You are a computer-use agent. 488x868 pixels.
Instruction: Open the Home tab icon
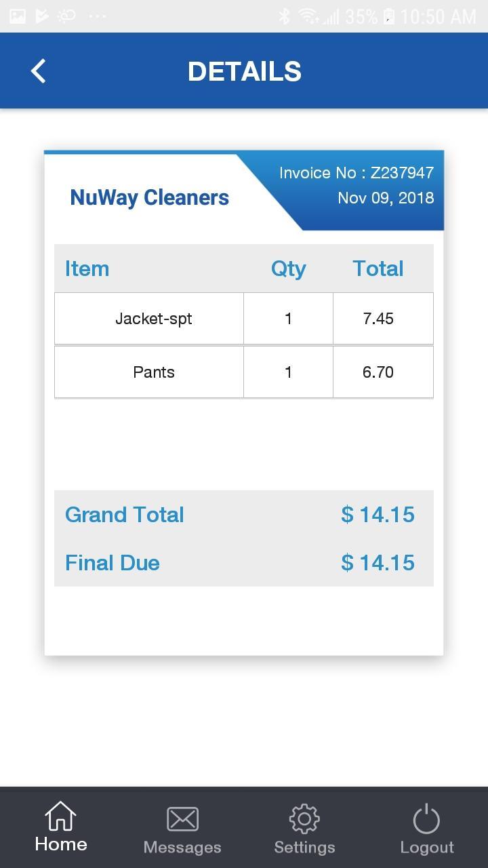[x=61, y=816]
